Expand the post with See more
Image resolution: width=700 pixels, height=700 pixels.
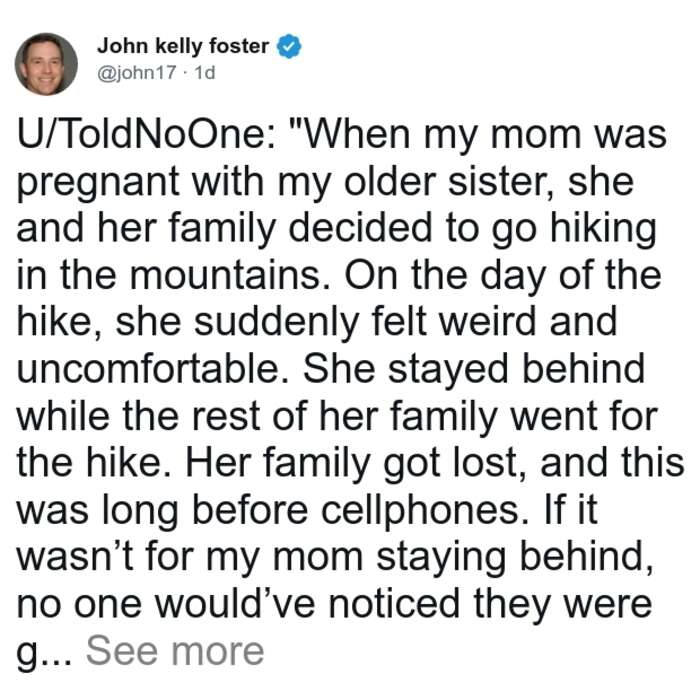tap(175, 650)
